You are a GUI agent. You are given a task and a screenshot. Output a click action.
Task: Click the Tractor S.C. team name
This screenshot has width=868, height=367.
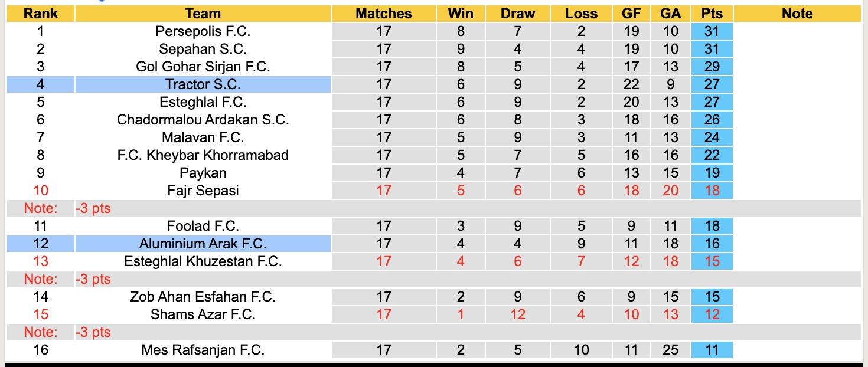tap(203, 84)
